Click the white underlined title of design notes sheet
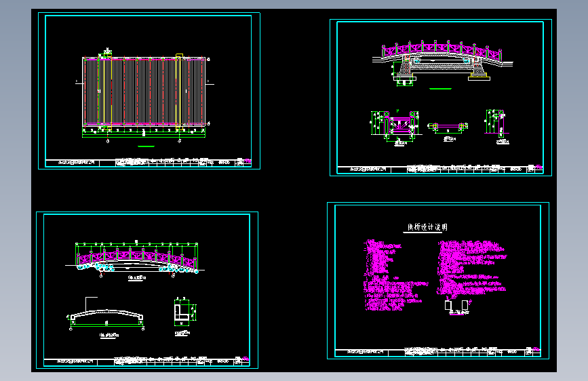The width and height of the screenshot is (588, 381). 427,227
